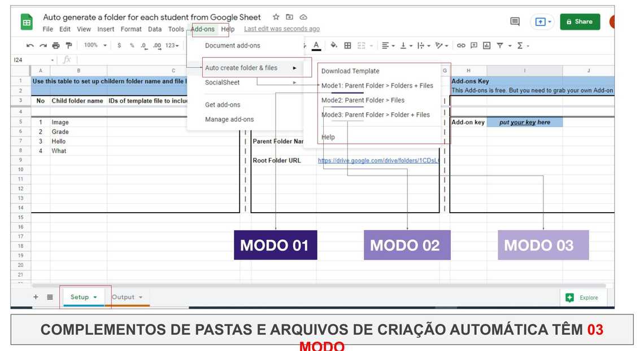Choose Get add-ons from the menu
Screen dimensions: 644x351
click(223, 104)
